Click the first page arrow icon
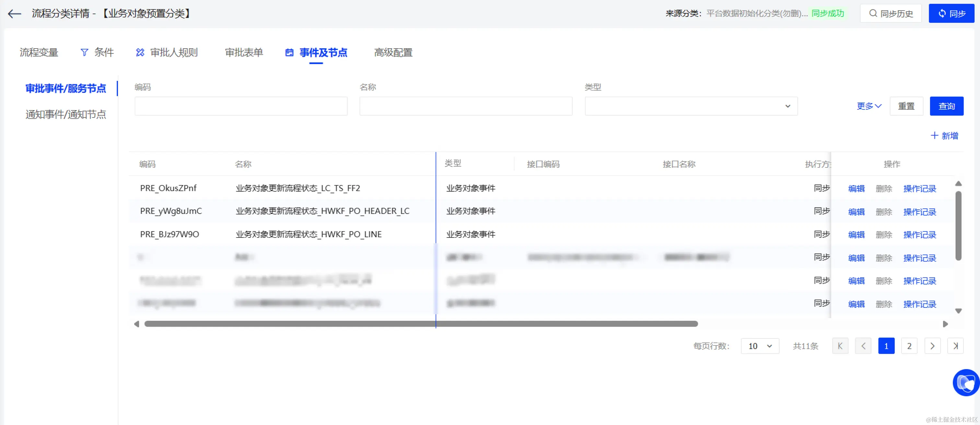This screenshot has width=980, height=425. [x=840, y=346]
